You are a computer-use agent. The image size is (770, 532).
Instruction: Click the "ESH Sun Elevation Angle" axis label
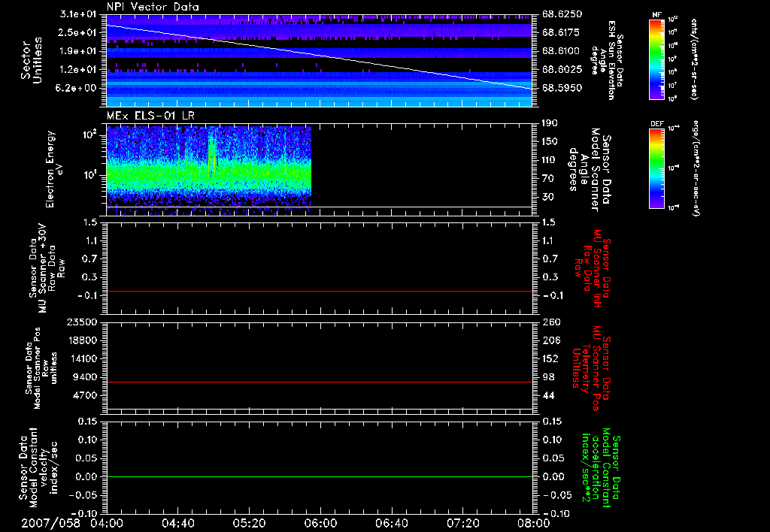pos(607,60)
